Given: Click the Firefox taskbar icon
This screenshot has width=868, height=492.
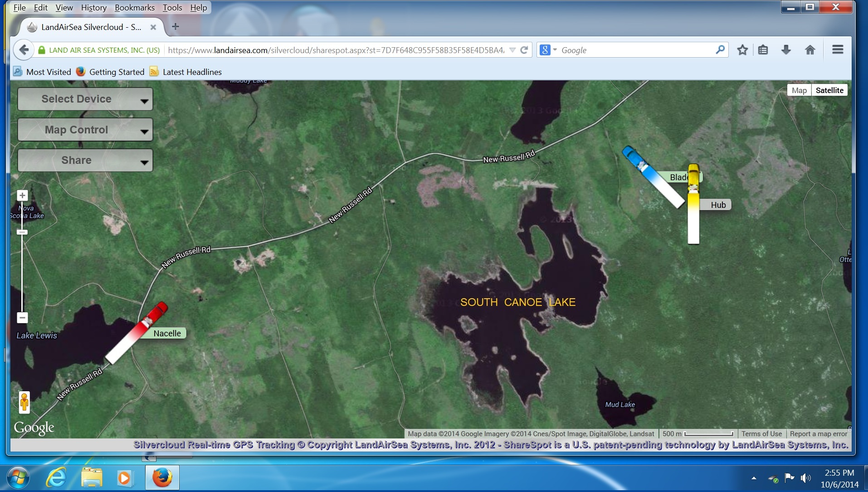Looking at the screenshot, I should (x=162, y=477).
